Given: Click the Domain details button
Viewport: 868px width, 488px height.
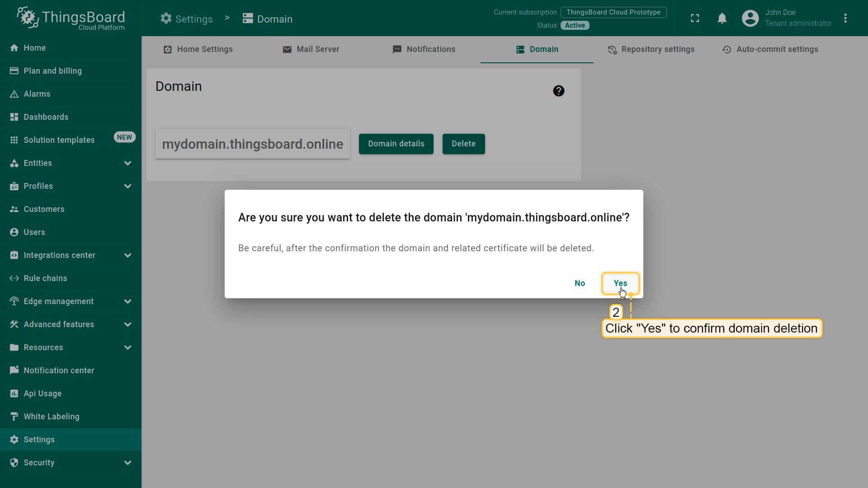Looking at the screenshot, I should (396, 144).
